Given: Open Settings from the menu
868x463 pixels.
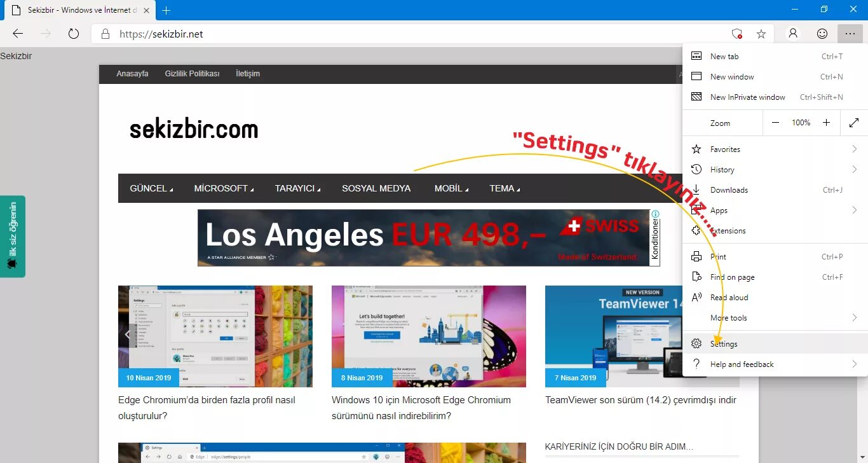Looking at the screenshot, I should point(775,344).
